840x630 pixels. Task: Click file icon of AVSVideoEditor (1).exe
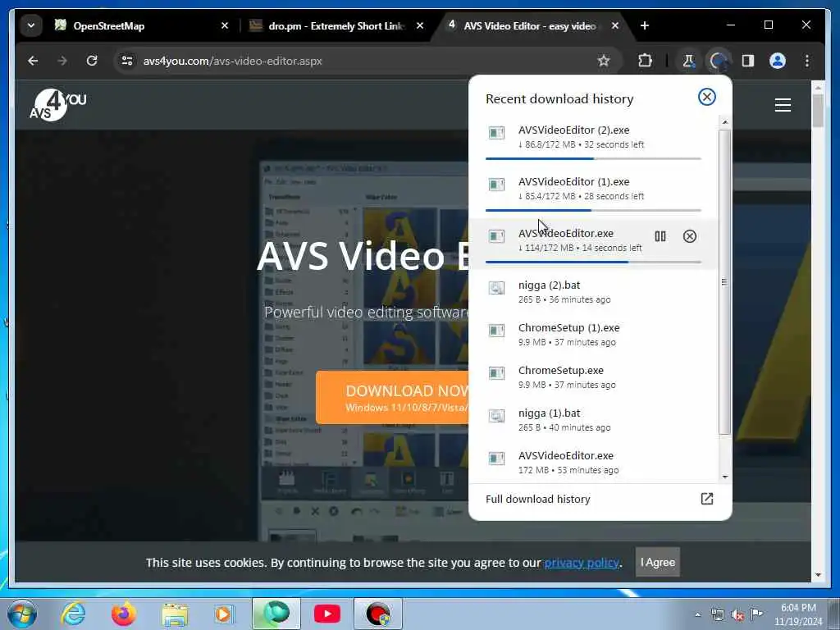point(496,185)
